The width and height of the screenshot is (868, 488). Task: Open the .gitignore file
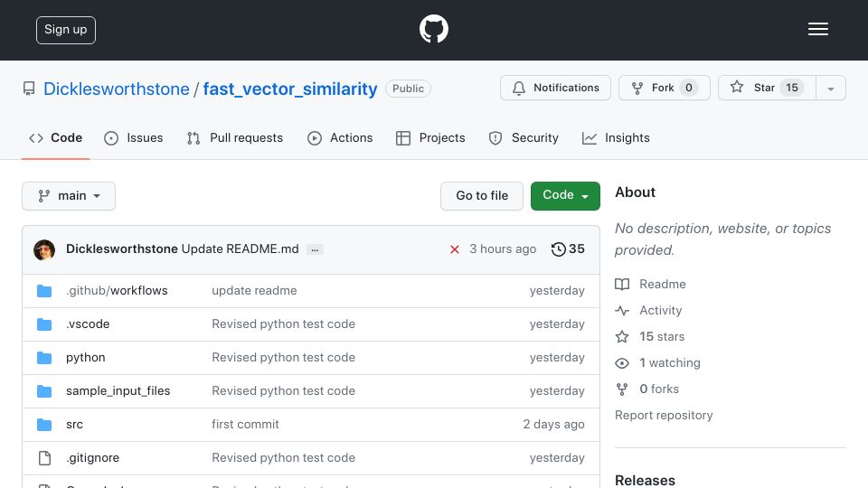92,457
